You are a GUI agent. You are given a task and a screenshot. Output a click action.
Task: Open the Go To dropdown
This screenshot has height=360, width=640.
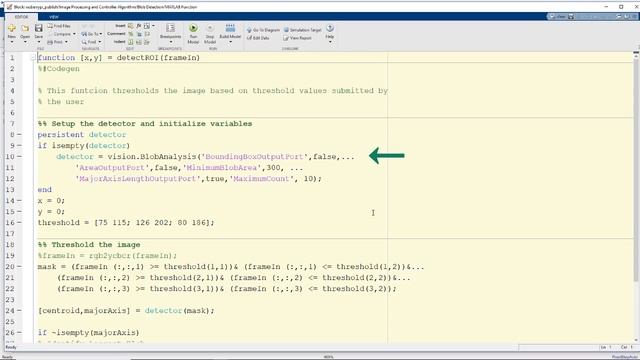click(x=101, y=34)
